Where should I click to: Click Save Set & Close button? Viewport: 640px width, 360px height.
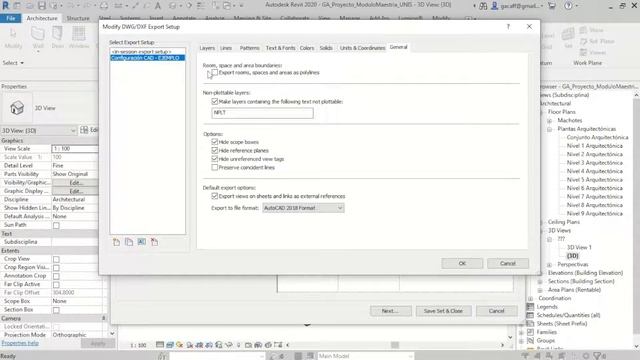coord(443,311)
